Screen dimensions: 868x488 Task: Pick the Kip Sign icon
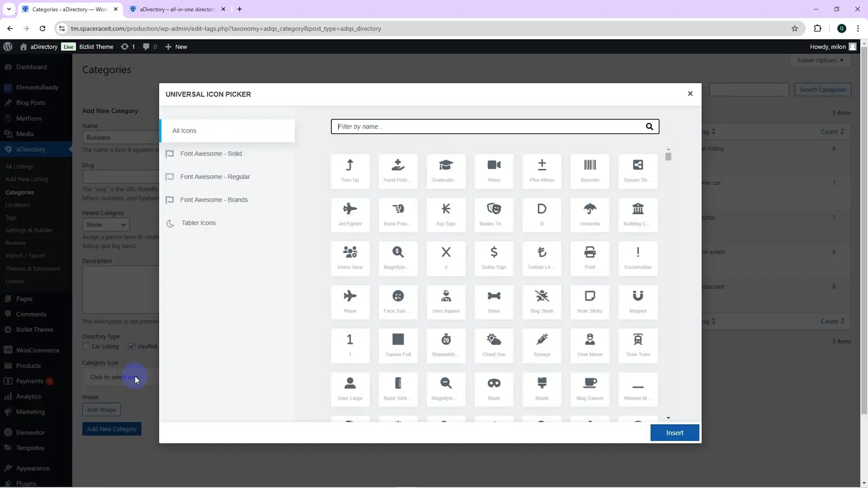click(x=446, y=215)
